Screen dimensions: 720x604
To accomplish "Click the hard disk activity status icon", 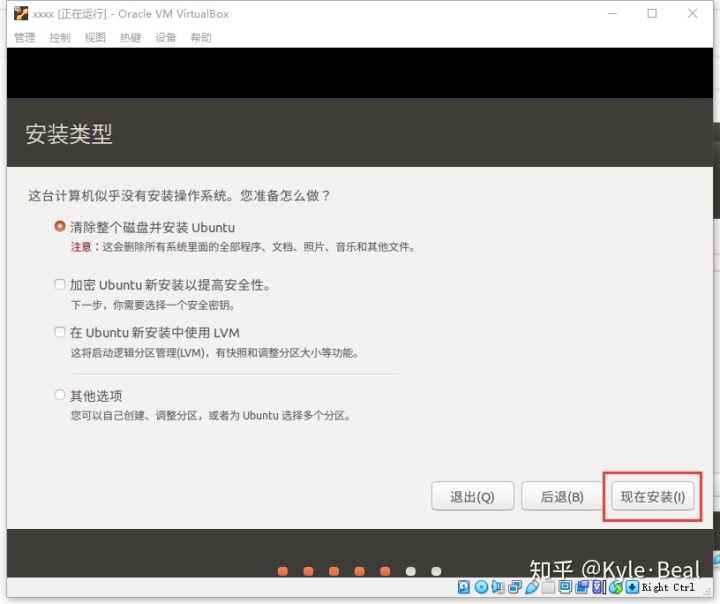I will pyautogui.click(x=464, y=587).
